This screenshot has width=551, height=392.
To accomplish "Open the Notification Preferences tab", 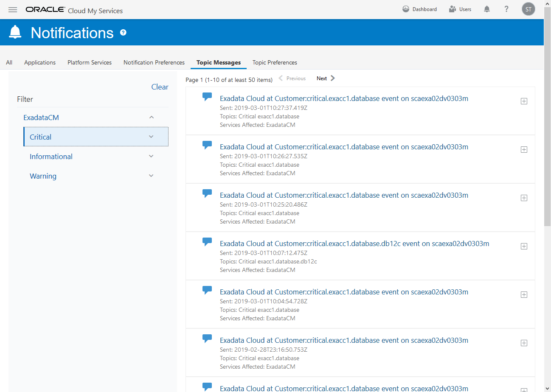I will tap(154, 62).
